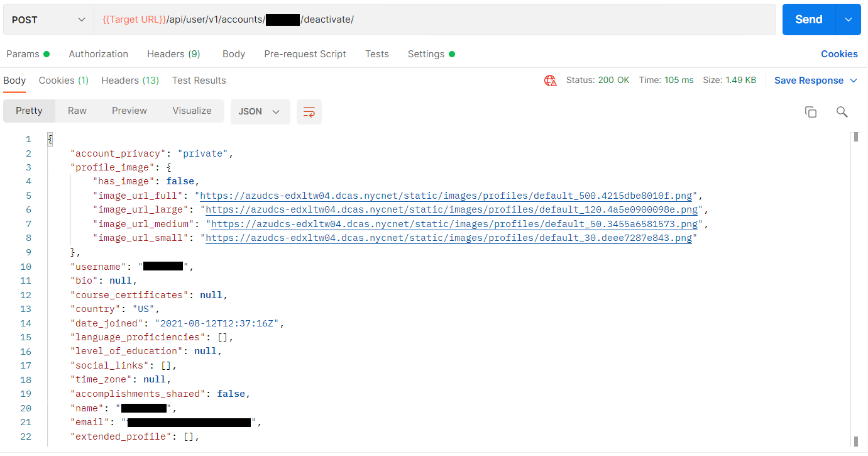Viewport: 868px width, 456px height.
Task: Expand the Send button arrow menu
Action: [x=848, y=19]
